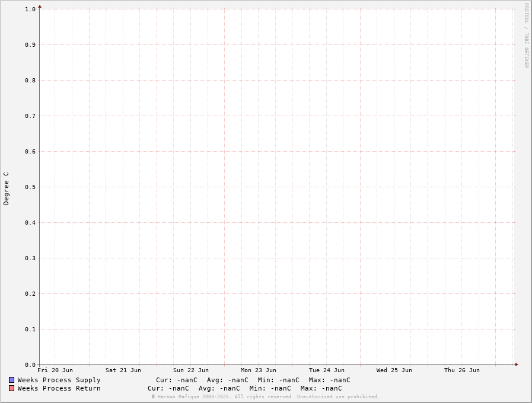The height and width of the screenshot is (403, 532).
Task: Click the red arrow atop the Y axis
Action: tap(40, 6)
